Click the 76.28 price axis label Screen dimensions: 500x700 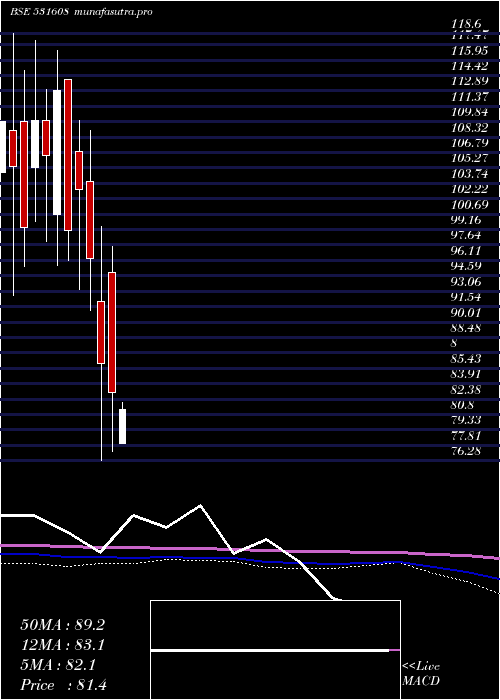coord(467,451)
